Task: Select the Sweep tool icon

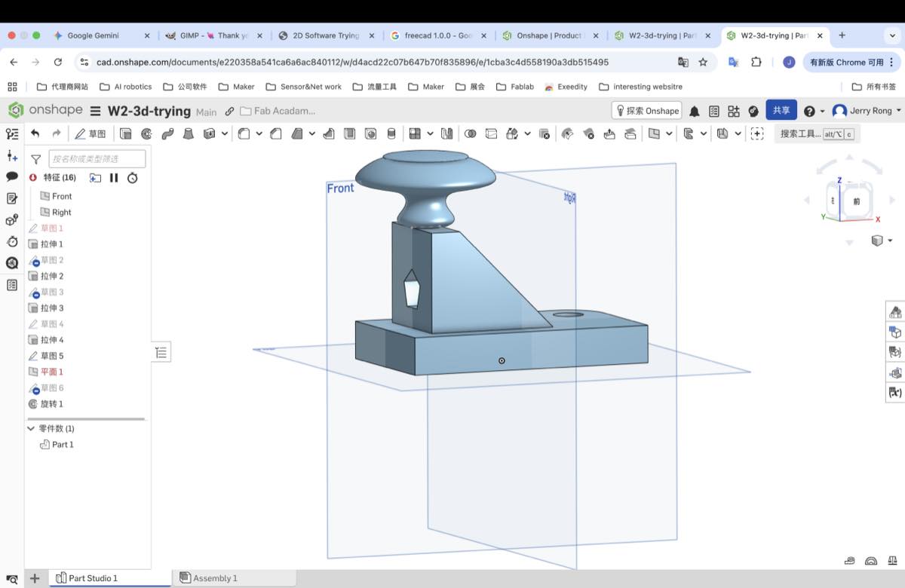Action: [167, 133]
